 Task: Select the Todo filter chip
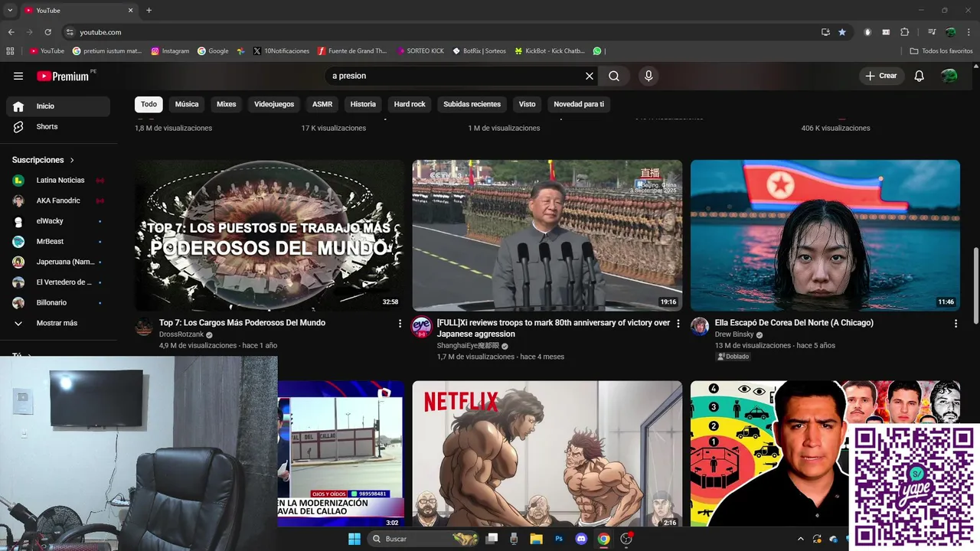pyautogui.click(x=149, y=104)
